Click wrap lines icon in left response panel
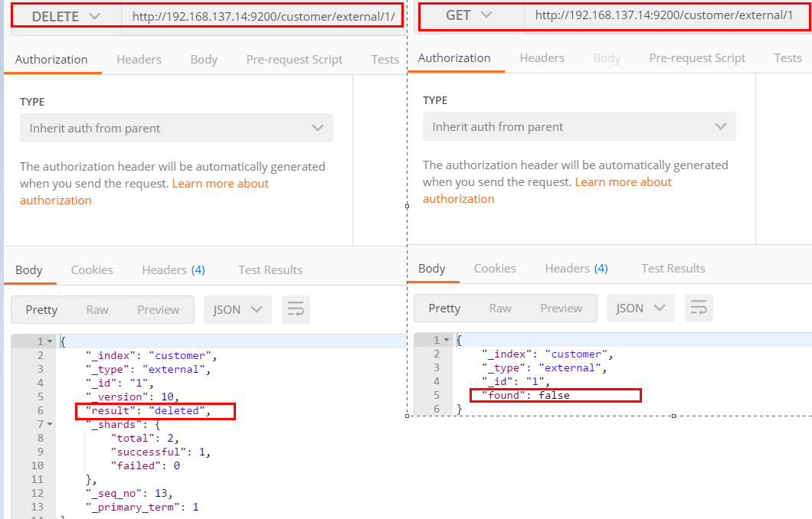 [x=296, y=309]
